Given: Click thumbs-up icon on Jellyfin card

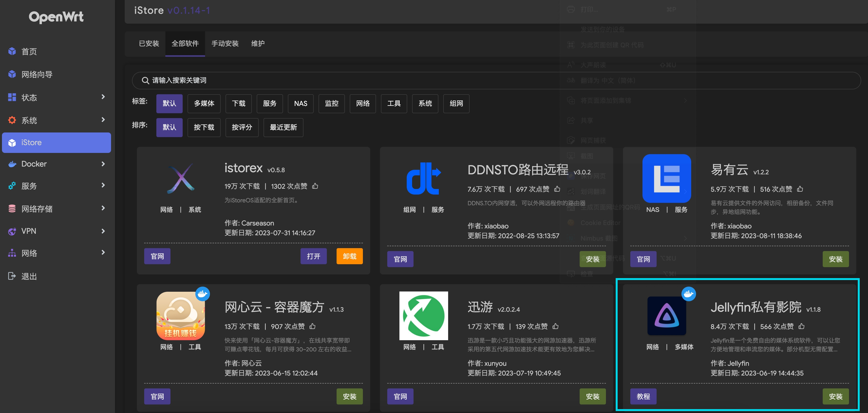Looking at the screenshot, I should pos(802,326).
